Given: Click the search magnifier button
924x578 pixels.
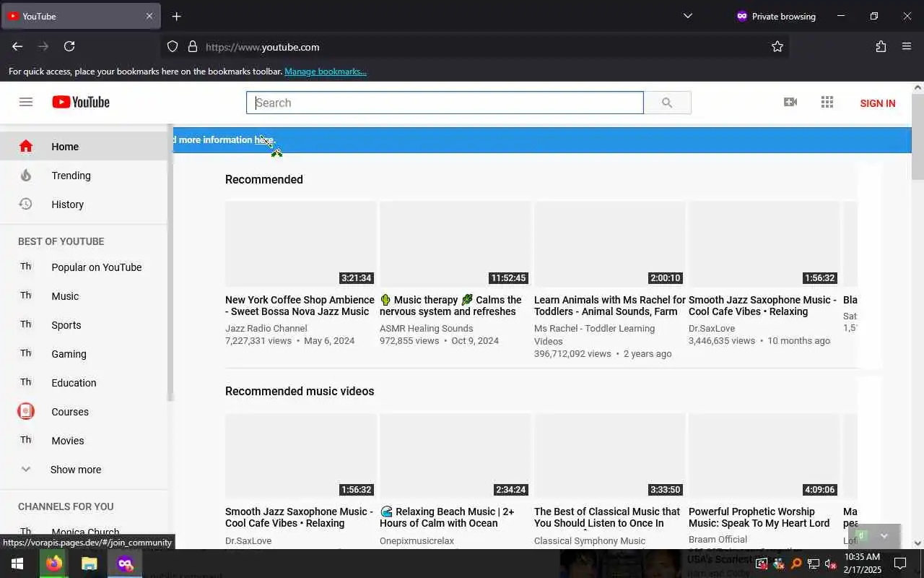Looking at the screenshot, I should [667, 103].
